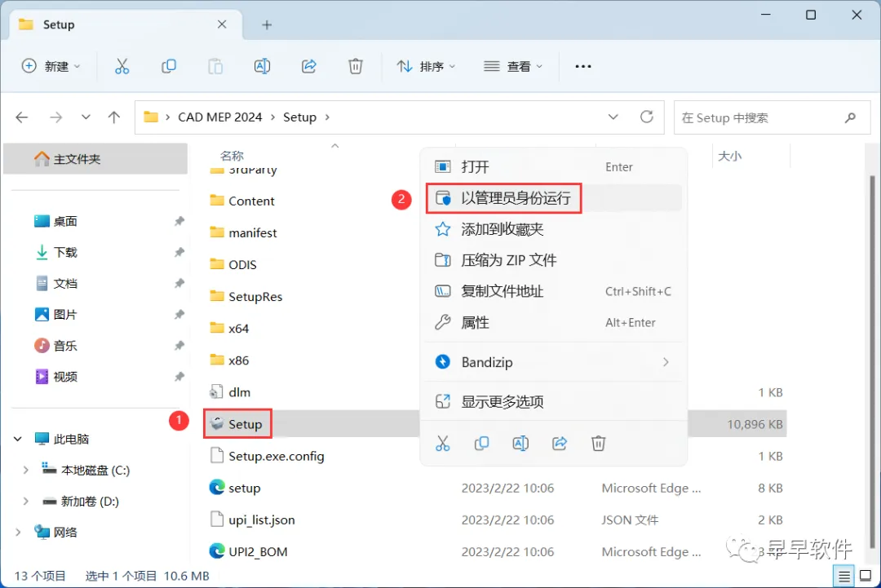
Task: Select the SetupRes folder
Action: tap(246, 297)
